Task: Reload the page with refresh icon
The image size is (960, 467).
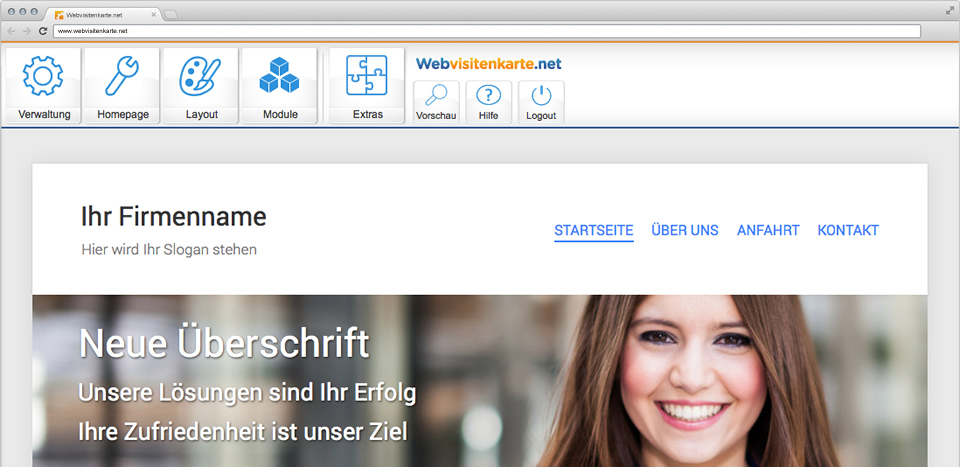Action: 43,31
